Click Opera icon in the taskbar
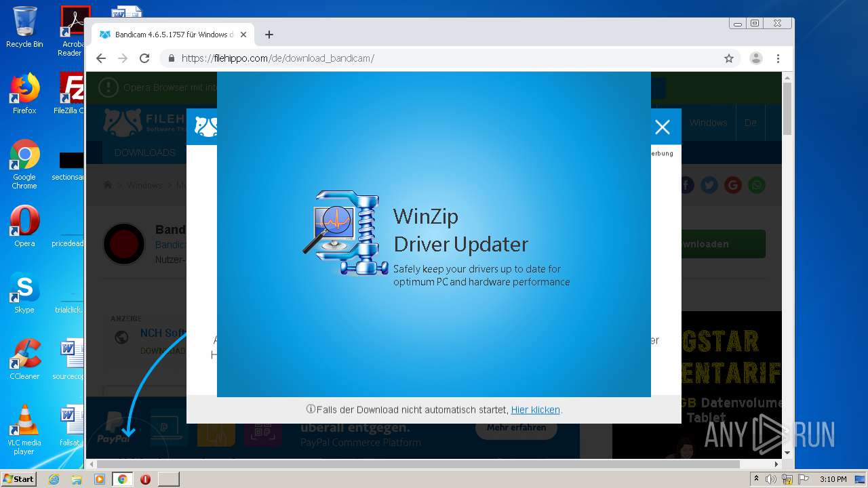The image size is (868, 488). (x=145, y=479)
